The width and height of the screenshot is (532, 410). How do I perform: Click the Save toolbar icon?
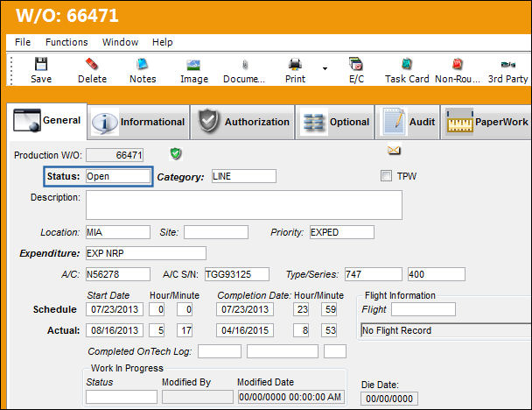pos(41,64)
